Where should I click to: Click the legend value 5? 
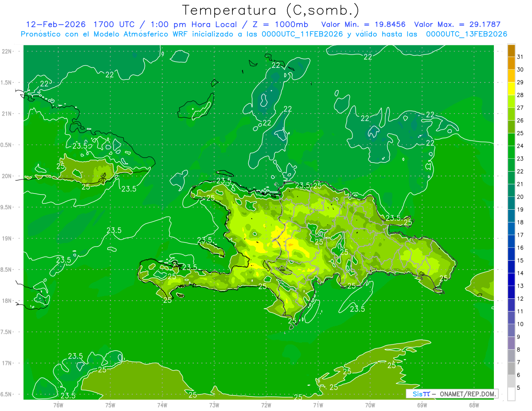click(x=519, y=388)
